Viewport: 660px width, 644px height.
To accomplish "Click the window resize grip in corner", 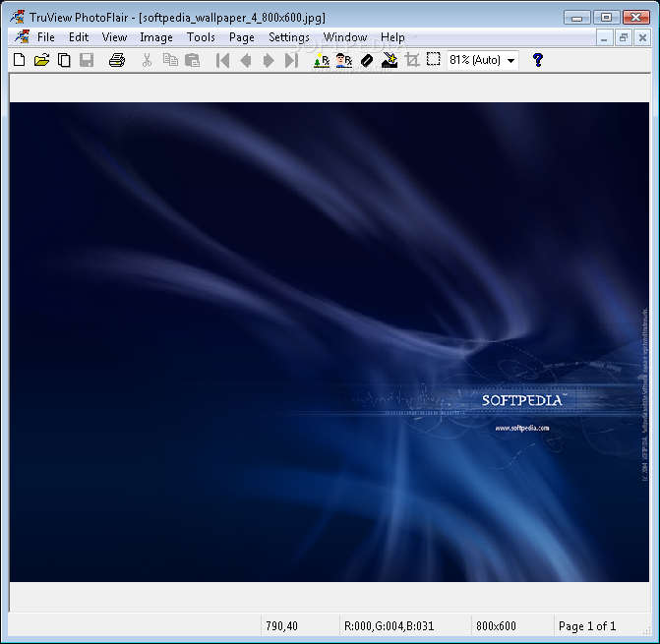I will tap(646, 630).
